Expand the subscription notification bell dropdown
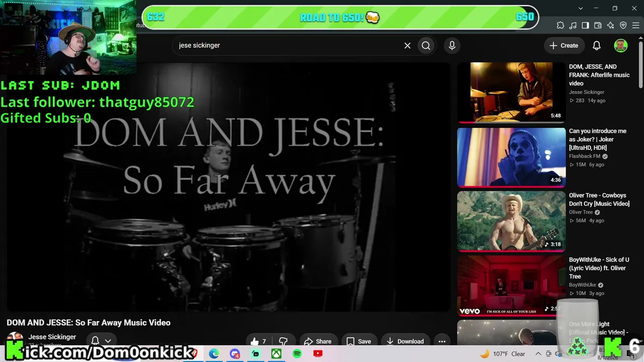The height and width of the screenshot is (362, 644). [101, 341]
